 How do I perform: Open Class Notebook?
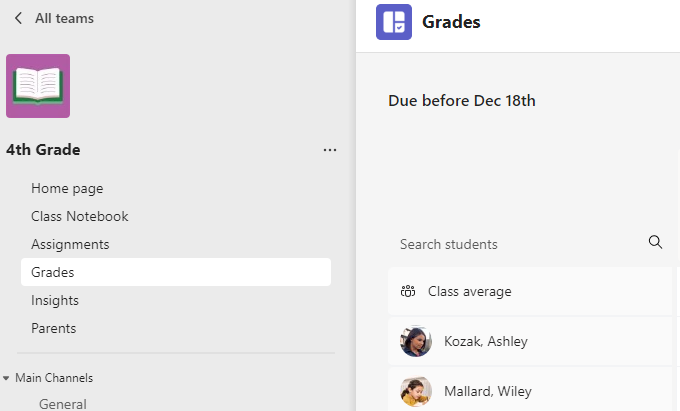80,216
